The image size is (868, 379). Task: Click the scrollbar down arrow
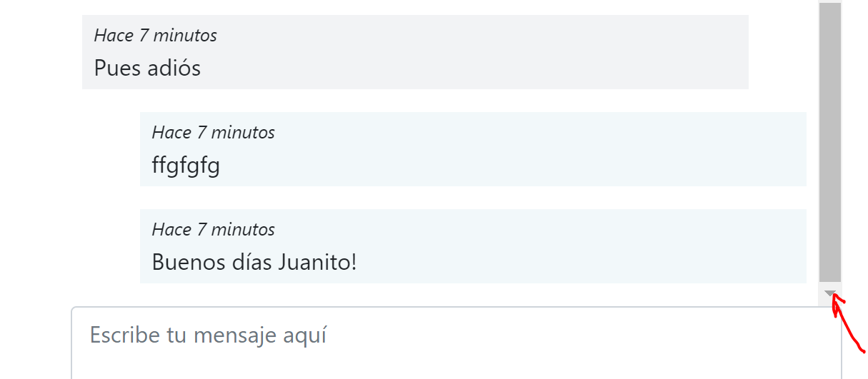pos(830,293)
